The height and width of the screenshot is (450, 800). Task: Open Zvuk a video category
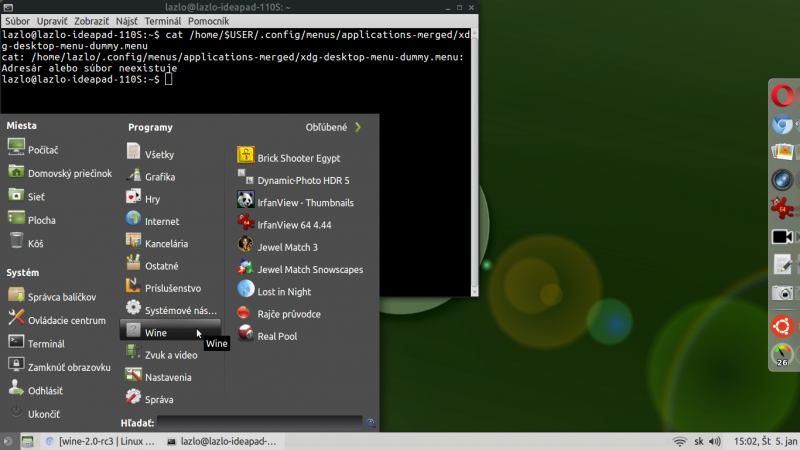click(170, 355)
